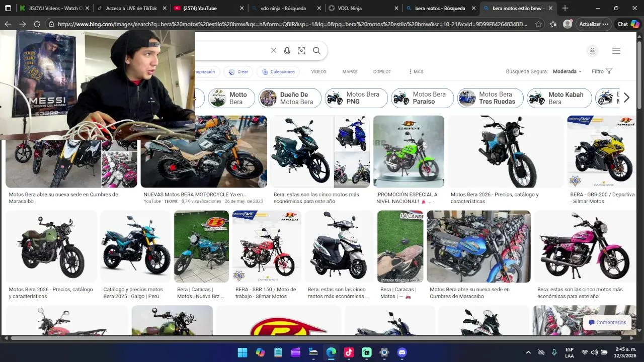Open Copilot from the taskbar
Screen dimensions: 644x362
260,352
